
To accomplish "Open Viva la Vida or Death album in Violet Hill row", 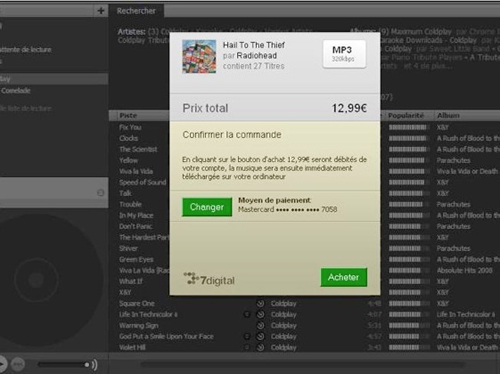I will [468, 347].
